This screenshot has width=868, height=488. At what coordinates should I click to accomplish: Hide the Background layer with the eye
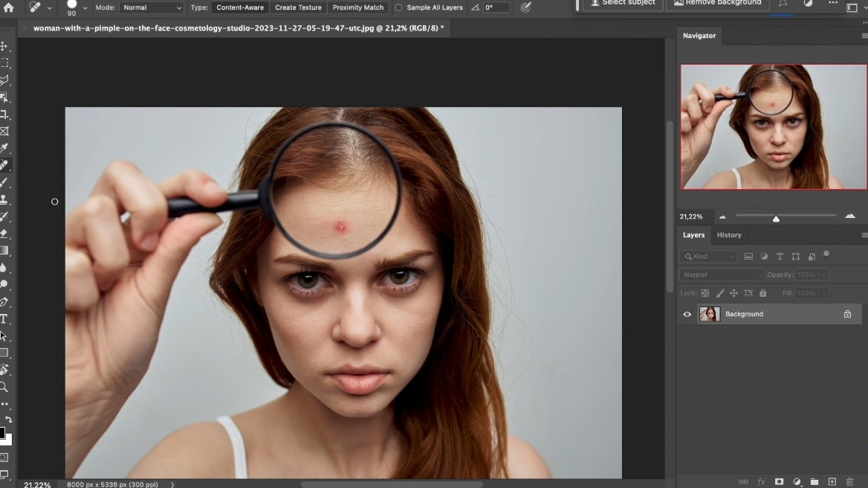[x=687, y=314]
